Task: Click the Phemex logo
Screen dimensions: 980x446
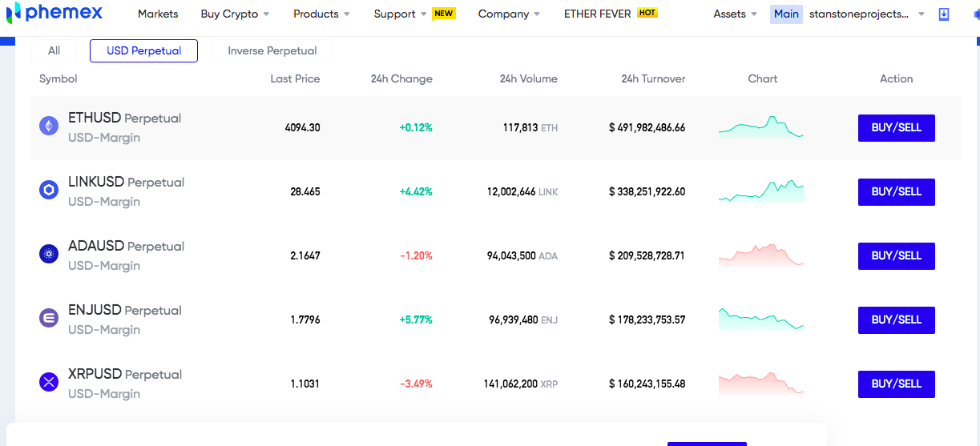Action: click(54, 13)
